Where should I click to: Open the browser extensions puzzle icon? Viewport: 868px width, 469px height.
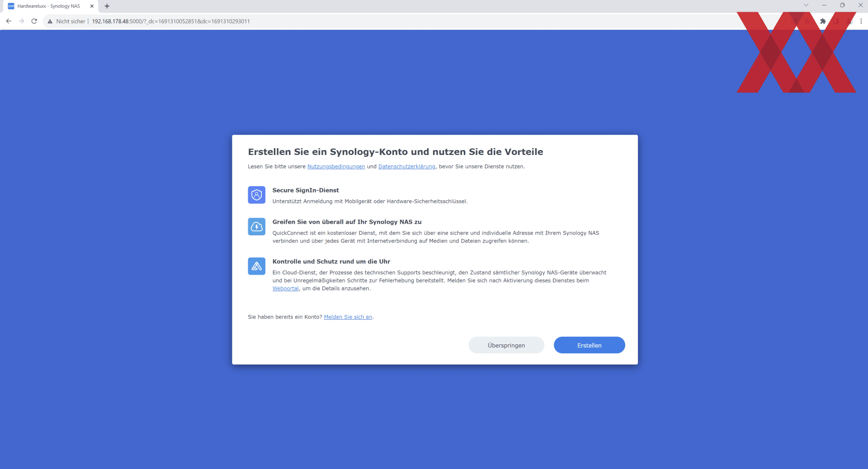pyautogui.click(x=823, y=21)
